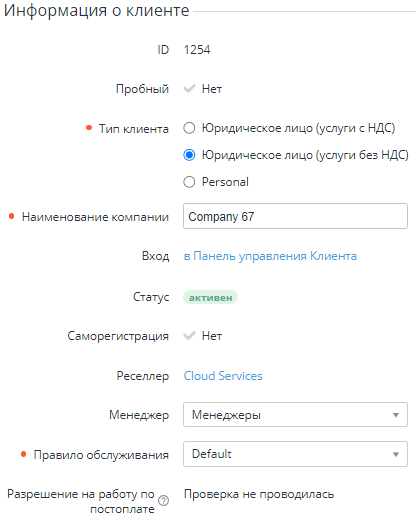416x522 pixels.
Task: Choose the Personal client type radio
Action: (189, 182)
